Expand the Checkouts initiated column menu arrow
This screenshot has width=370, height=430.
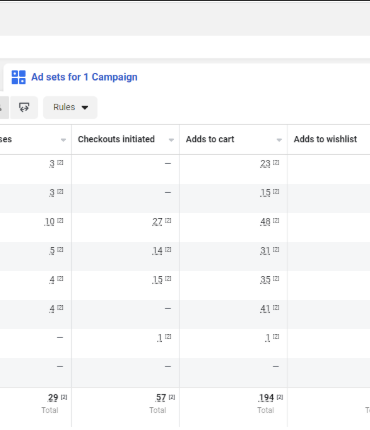click(171, 140)
